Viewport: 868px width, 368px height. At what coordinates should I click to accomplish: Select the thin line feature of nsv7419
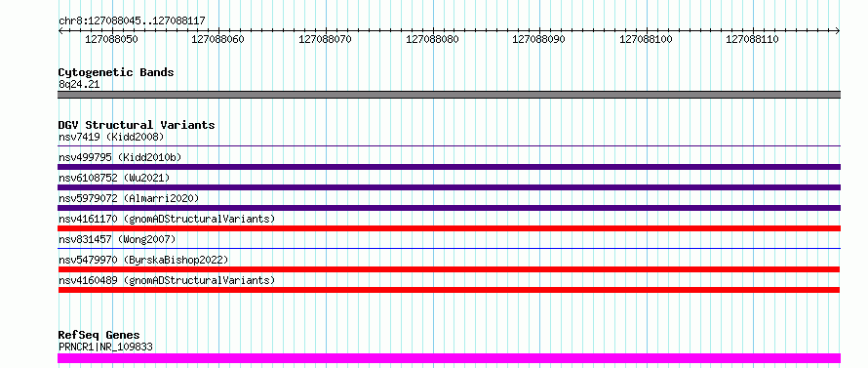449,146
